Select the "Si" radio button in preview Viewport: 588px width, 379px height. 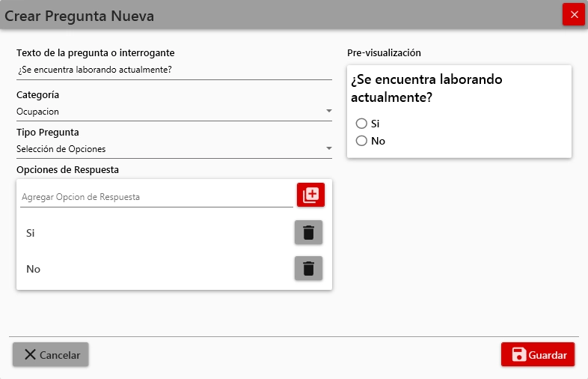361,124
